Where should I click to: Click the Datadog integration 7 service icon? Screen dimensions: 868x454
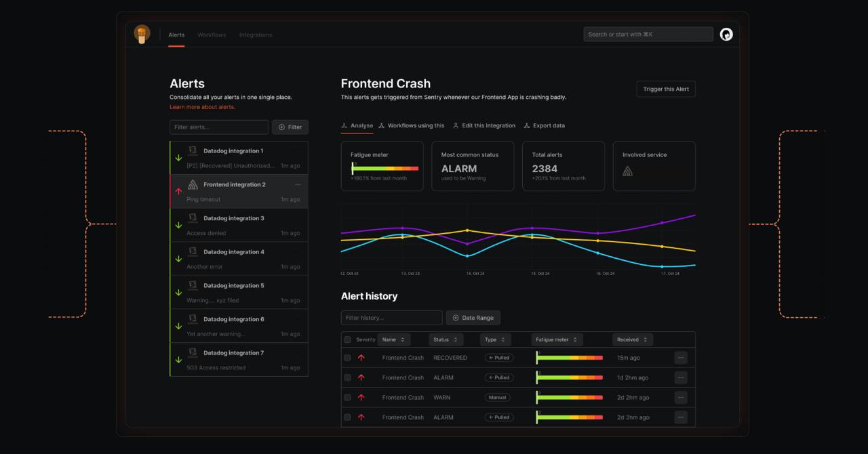click(193, 353)
